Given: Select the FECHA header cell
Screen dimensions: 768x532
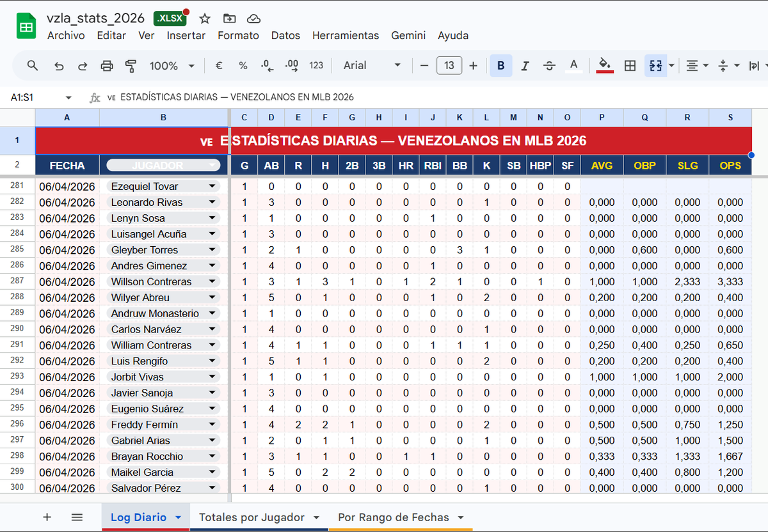Looking at the screenshot, I should tap(67, 166).
